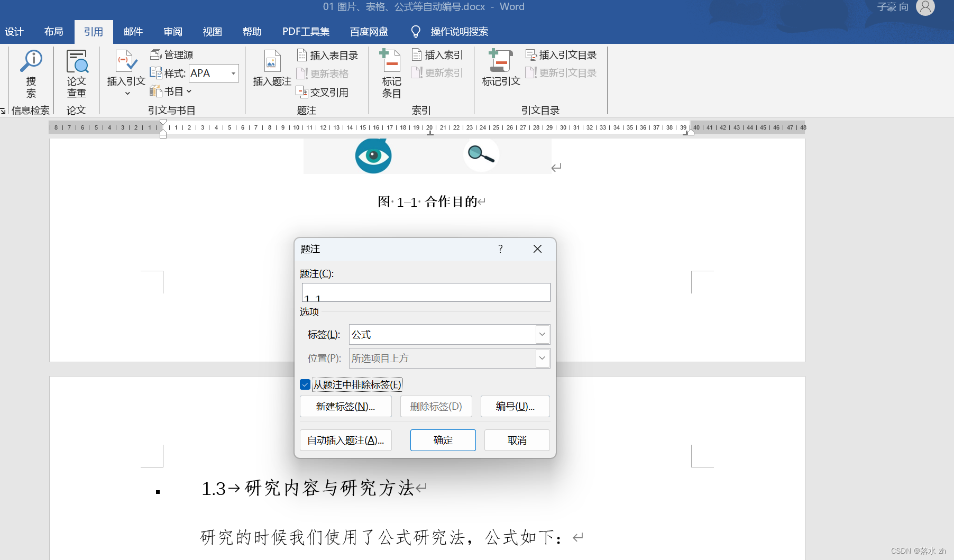The height and width of the screenshot is (560, 954).
Task: Click the magnifying glass image in document
Action: point(481,154)
